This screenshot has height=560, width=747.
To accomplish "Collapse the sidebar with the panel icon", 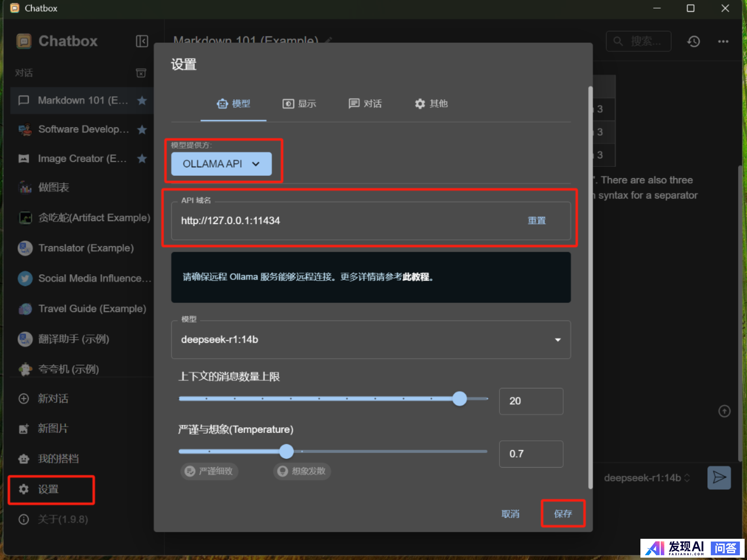I will 142,41.
